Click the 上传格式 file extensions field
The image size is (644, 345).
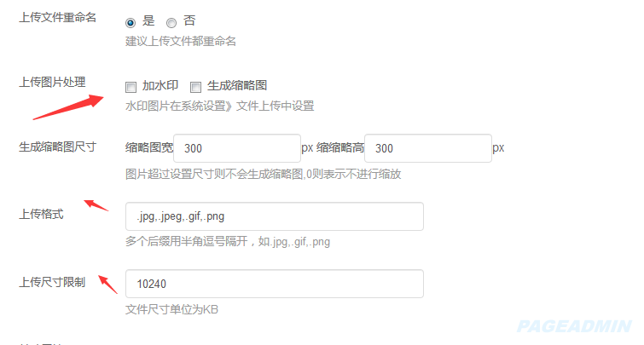[x=275, y=216]
